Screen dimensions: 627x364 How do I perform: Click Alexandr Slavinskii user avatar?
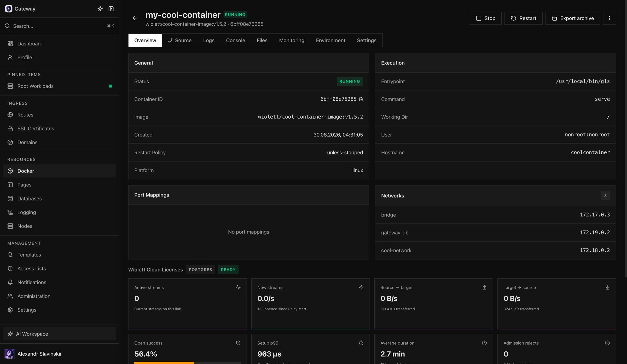click(9, 354)
